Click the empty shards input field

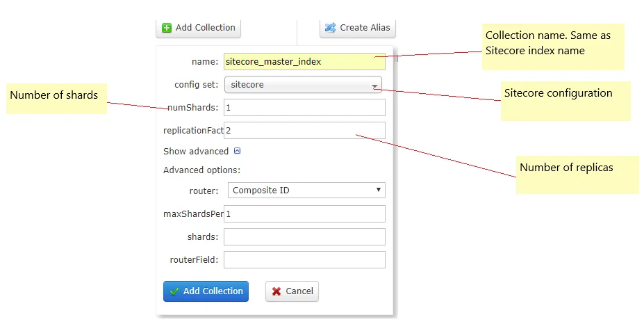tap(304, 237)
